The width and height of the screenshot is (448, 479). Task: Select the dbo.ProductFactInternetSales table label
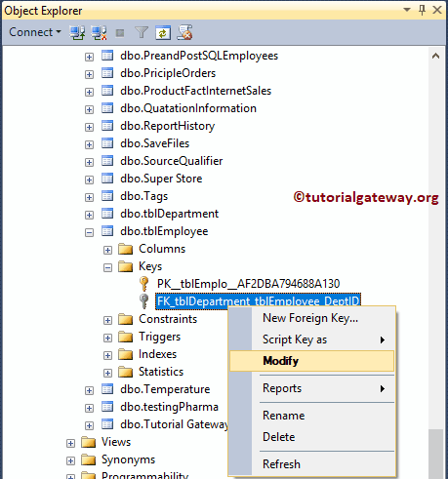195,91
